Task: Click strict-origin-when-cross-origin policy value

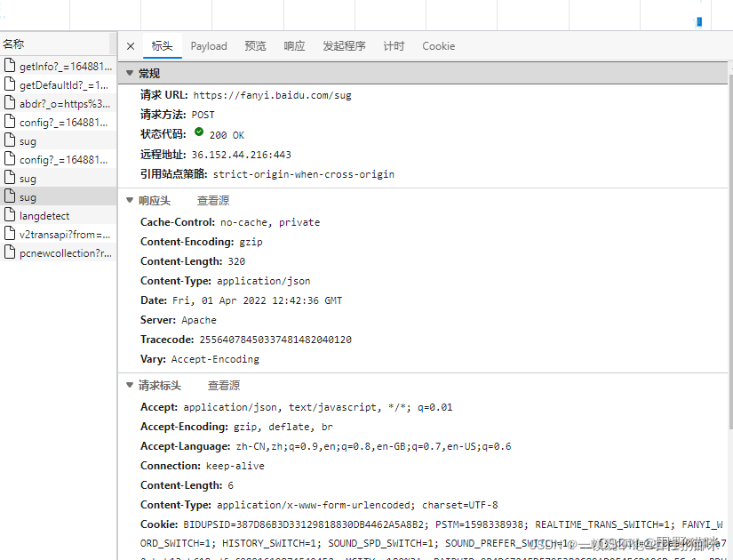Action: pyautogui.click(x=303, y=174)
